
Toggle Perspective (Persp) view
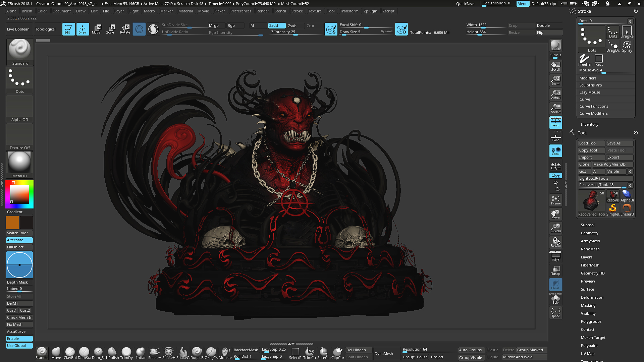coord(555,122)
